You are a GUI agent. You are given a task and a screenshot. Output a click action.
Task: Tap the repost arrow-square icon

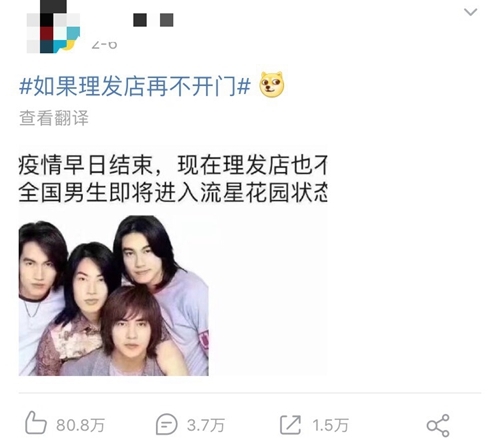click(290, 425)
